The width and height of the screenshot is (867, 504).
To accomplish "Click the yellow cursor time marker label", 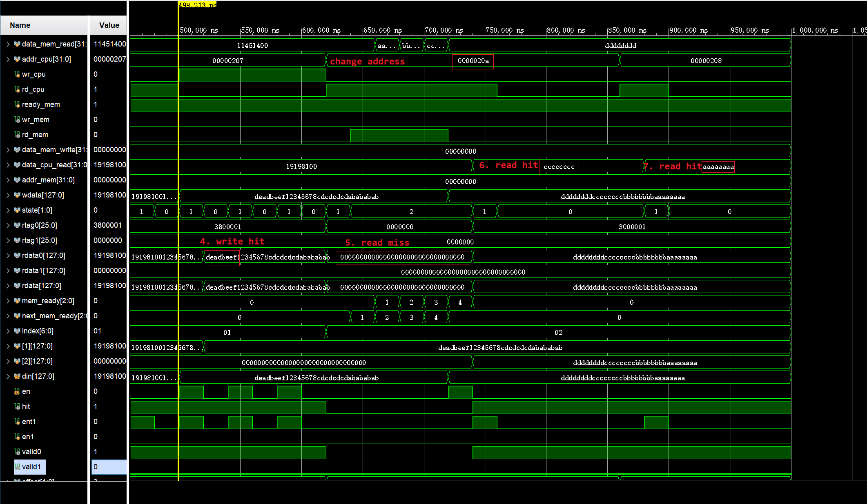I will (x=197, y=4).
